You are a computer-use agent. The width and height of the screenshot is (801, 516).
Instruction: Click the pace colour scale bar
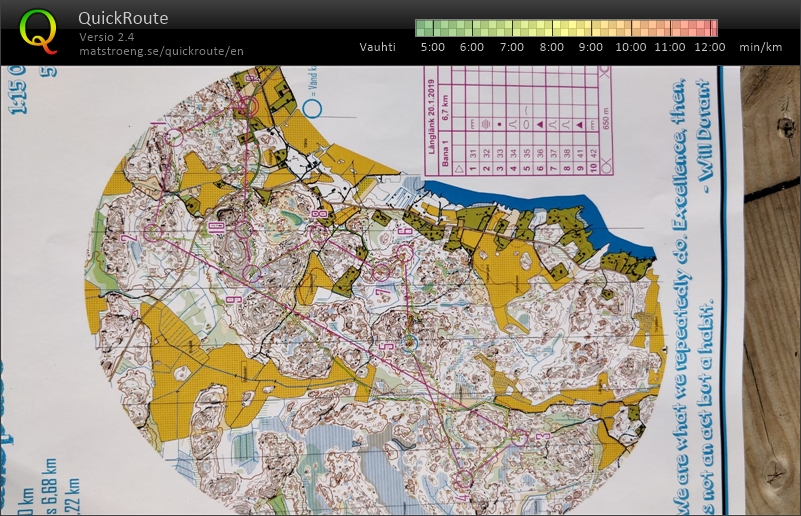coord(567,28)
